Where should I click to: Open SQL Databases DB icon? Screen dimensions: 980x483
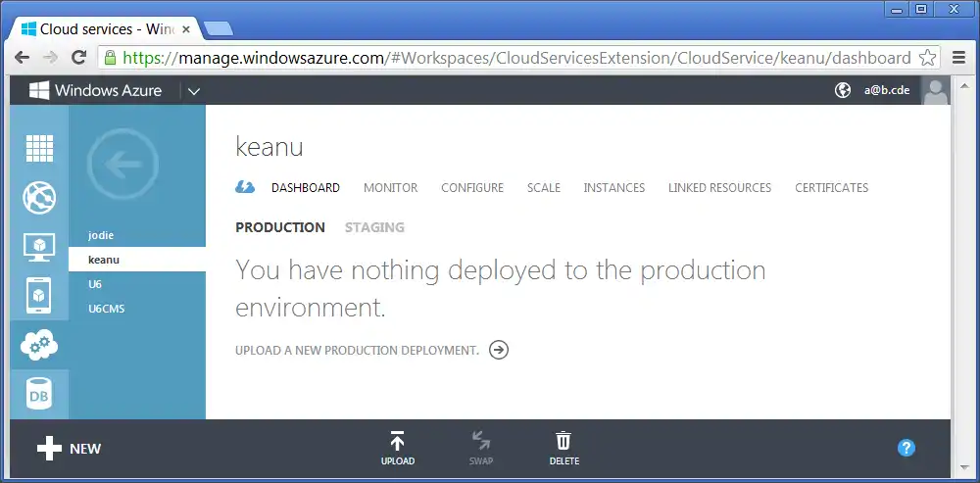pyautogui.click(x=39, y=394)
